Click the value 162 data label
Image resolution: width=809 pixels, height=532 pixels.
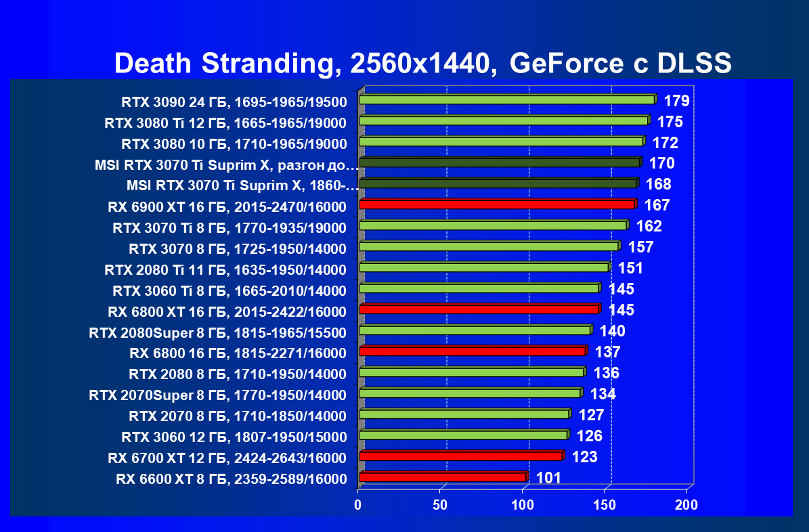tap(649, 227)
